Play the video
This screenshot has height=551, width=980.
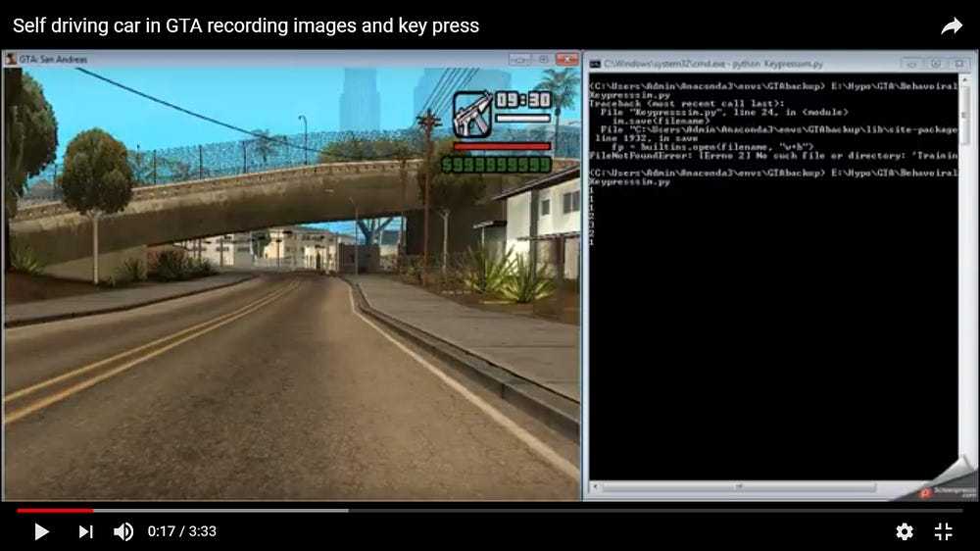pyautogui.click(x=41, y=531)
